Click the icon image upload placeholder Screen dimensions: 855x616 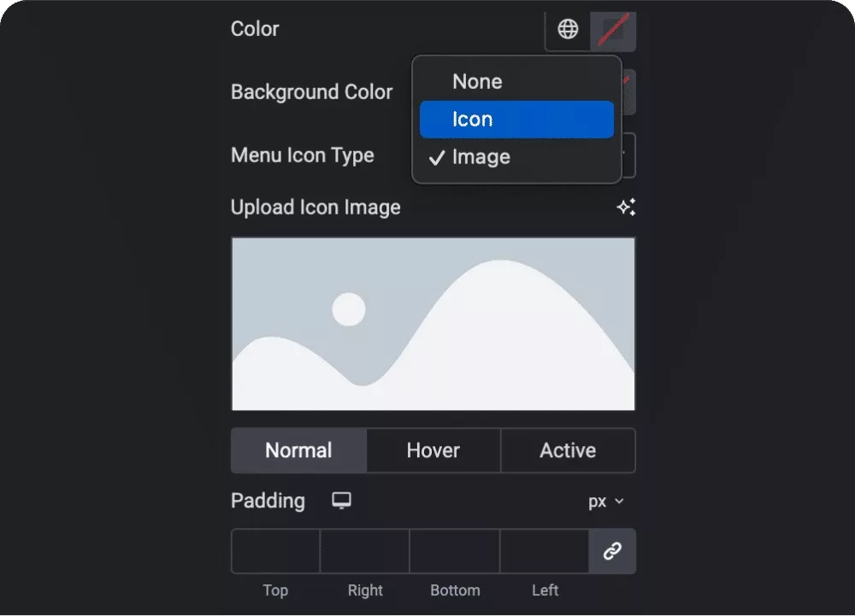433,324
